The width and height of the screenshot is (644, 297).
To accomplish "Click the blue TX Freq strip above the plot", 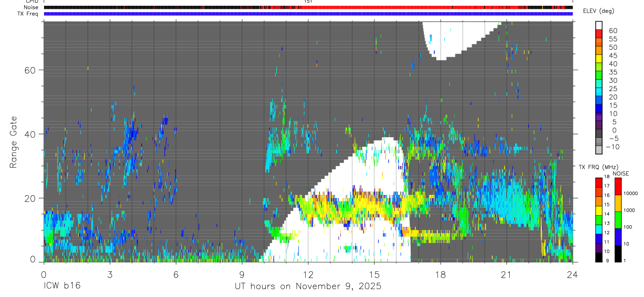I will click(308, 14).
